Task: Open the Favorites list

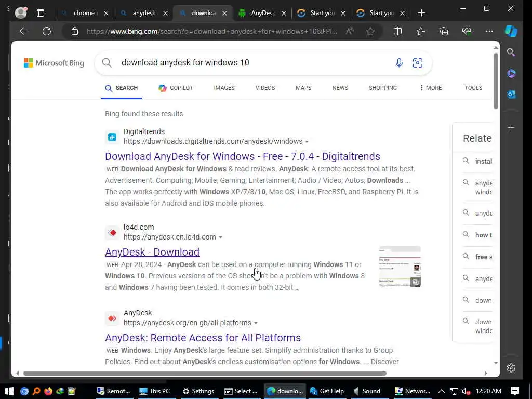Action: point(421,31)
